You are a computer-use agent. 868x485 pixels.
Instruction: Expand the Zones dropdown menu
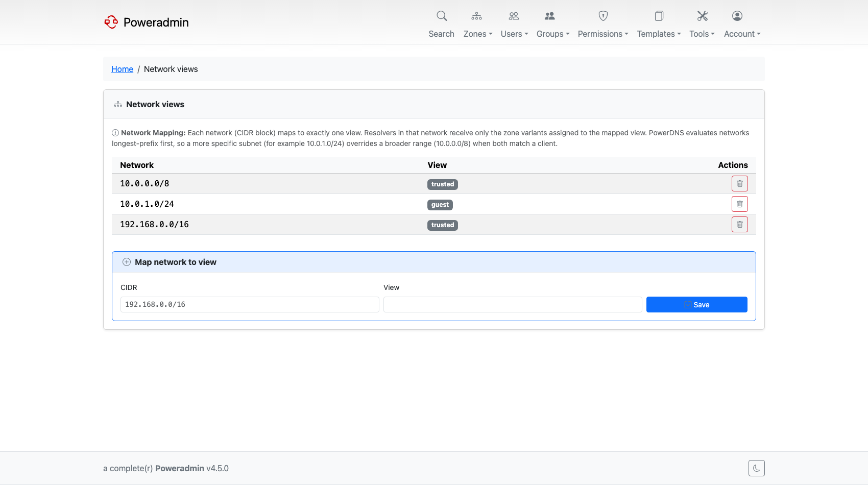[478, 34]
